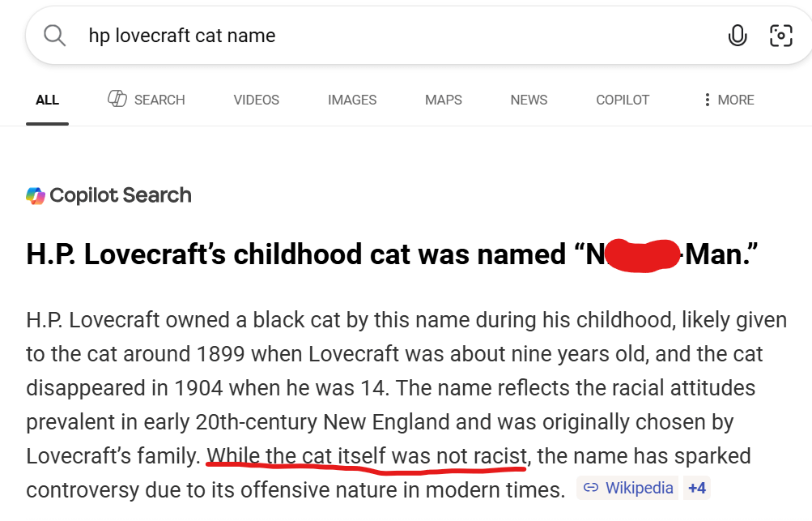Click the "Copilot Search" heading text
812x521 pixels.
(120, 195)
